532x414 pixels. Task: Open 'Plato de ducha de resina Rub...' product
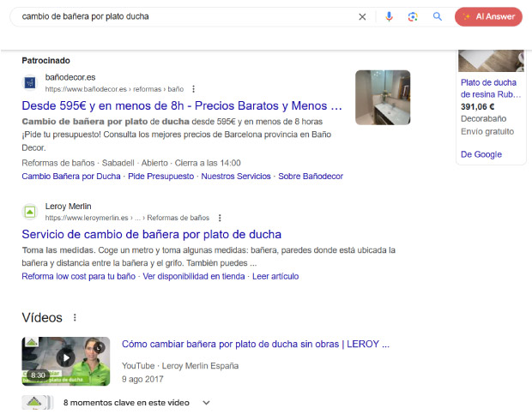click(491, 88)
